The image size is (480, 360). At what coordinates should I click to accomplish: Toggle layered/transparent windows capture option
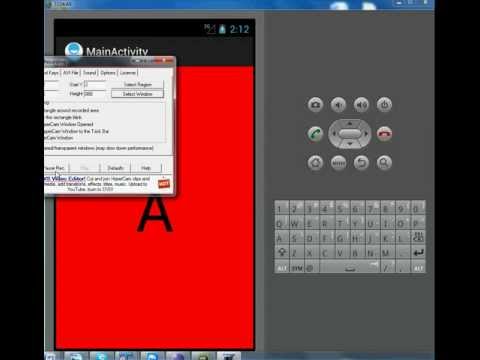pyautogui.click(x=99, y=148)
